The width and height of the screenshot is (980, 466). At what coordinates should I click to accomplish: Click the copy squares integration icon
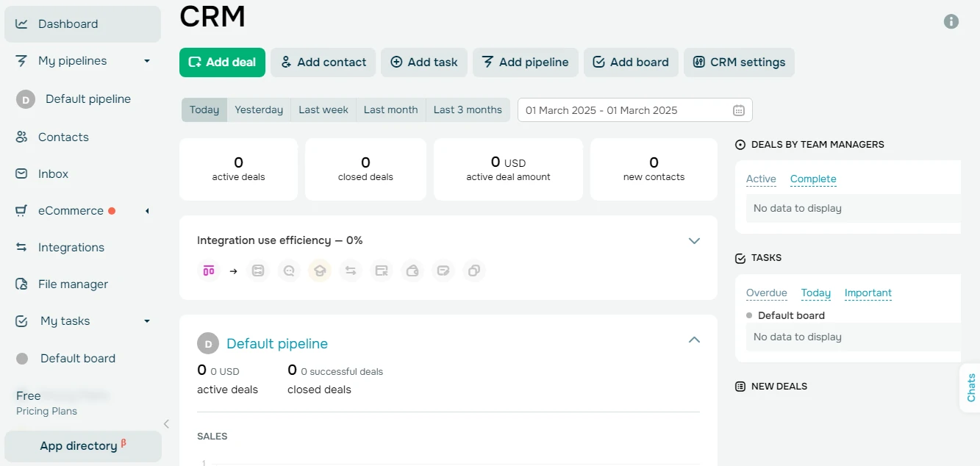click(x=474, y=270)
